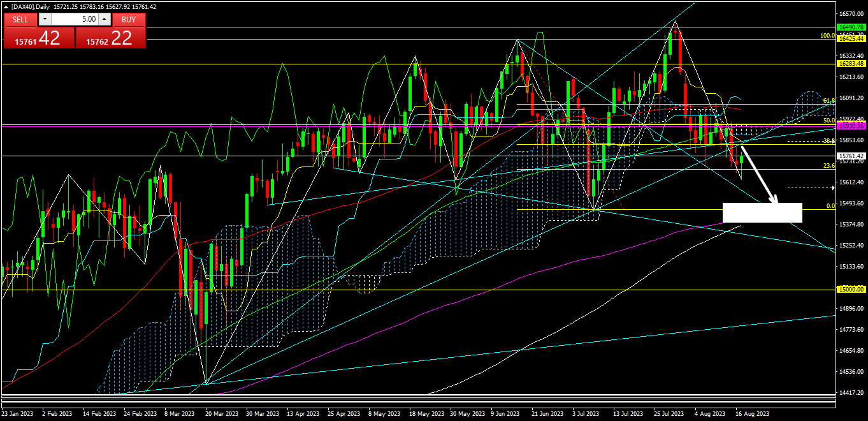Click the magenta 15930.16 price tag

[x=851, y=126]
